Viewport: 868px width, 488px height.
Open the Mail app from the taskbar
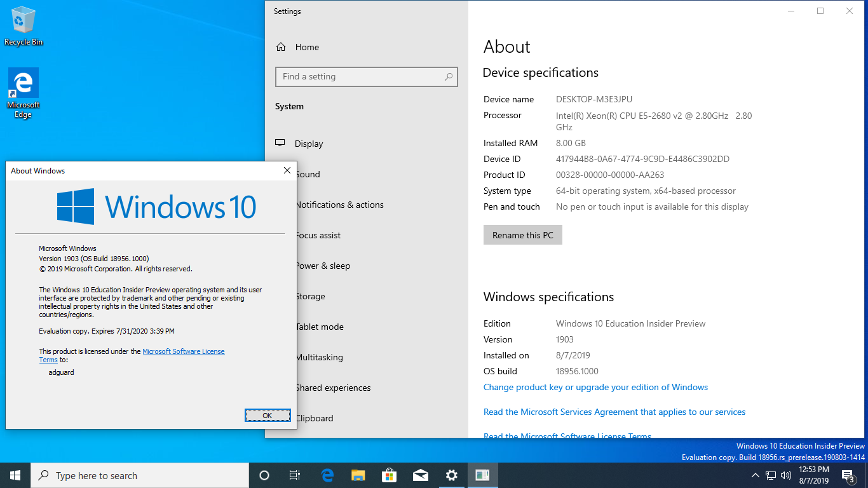point(420,475)
